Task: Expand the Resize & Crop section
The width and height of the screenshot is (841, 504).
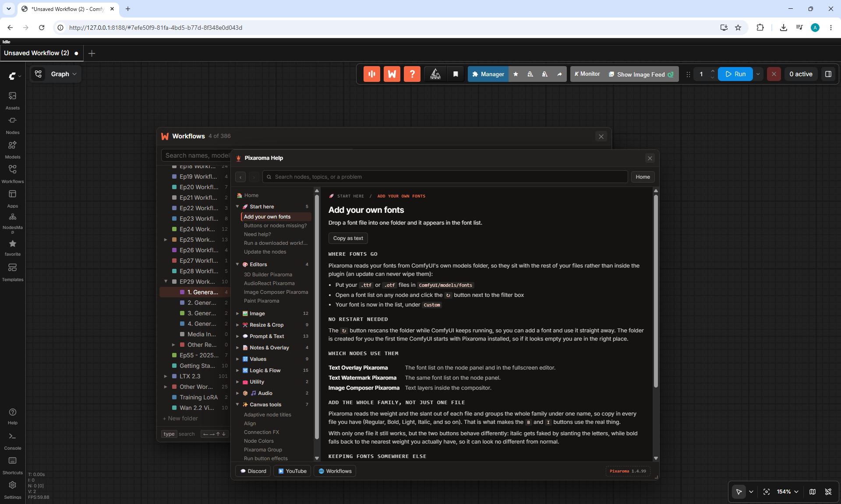Action: pos(237,325)
